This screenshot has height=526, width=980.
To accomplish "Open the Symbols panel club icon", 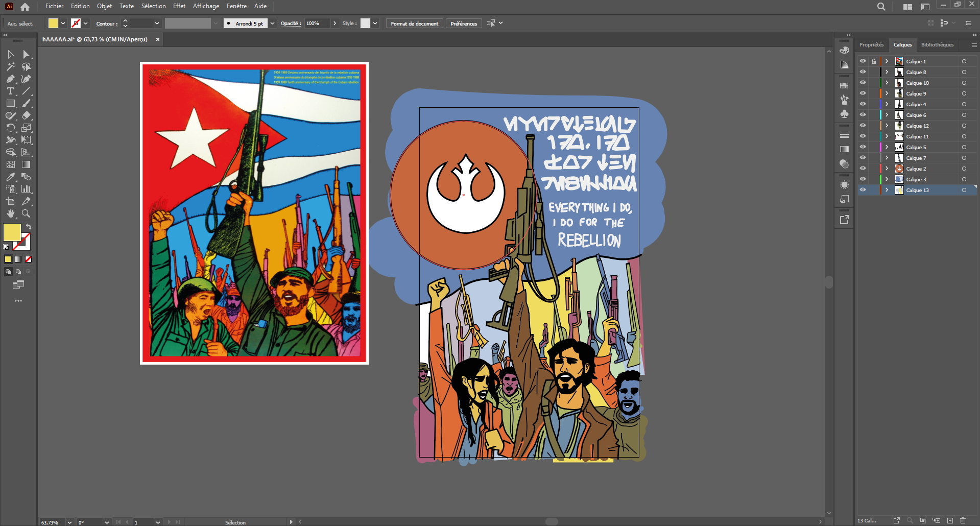I will click(844, 114).
